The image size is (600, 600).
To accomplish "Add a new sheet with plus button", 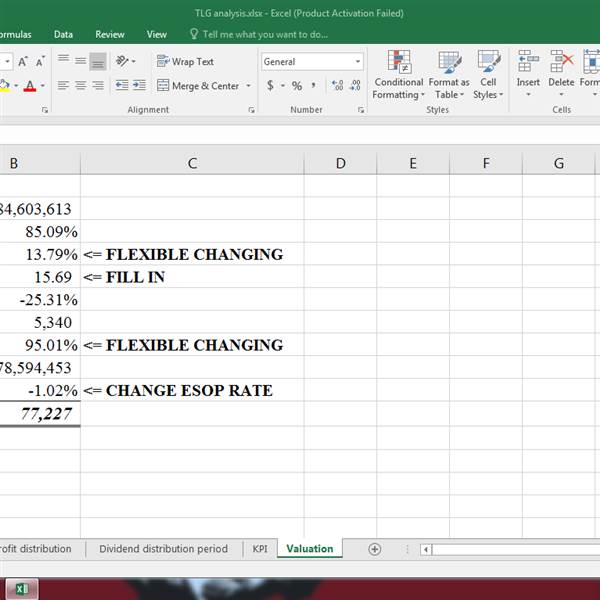I will coord(375,549).
